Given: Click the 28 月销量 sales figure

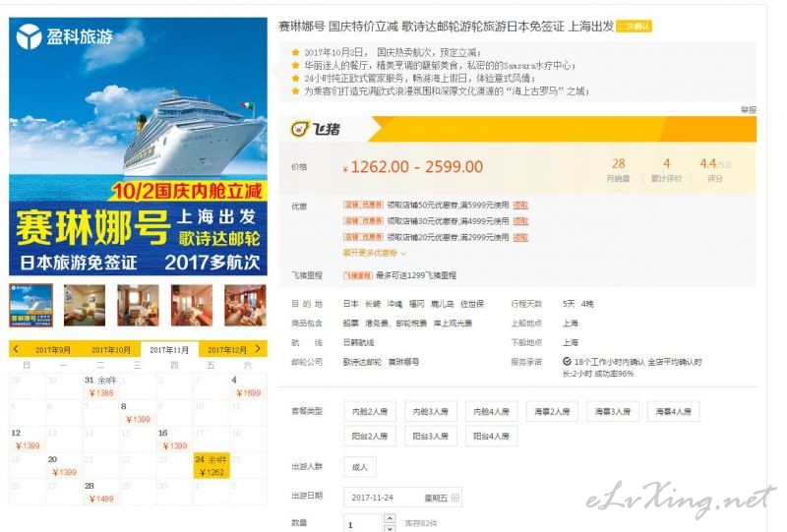Looking at the screenshot, I should pyautogui.click(x=619, y=170).
